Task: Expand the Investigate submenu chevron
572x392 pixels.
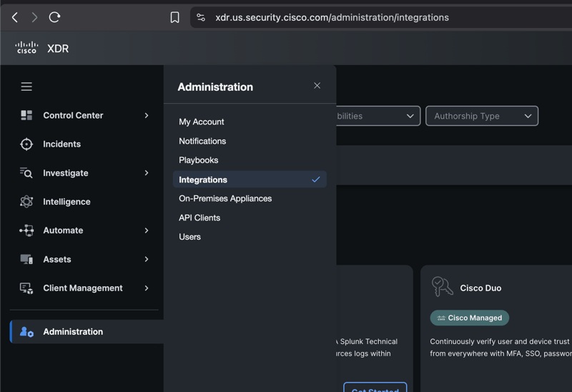Action: (147, 173)
